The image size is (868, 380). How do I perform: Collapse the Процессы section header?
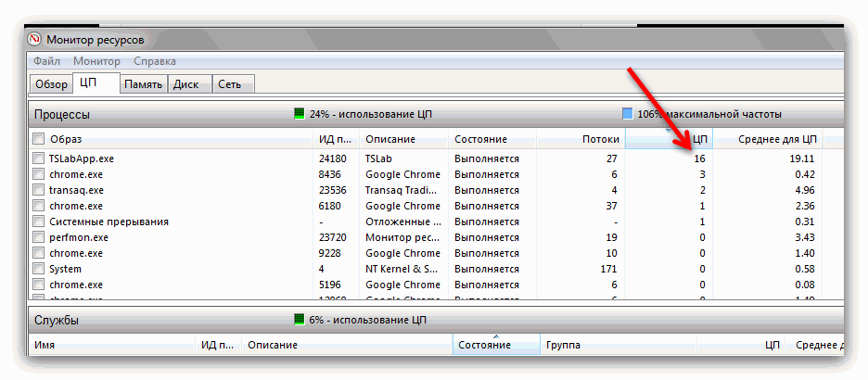click(x=62, y=114)
